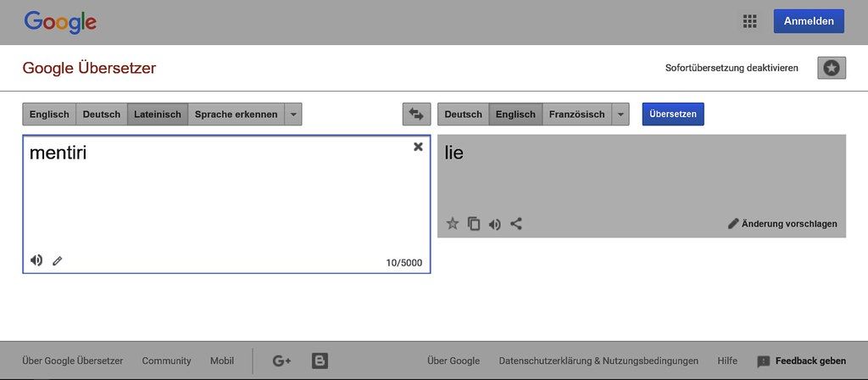This screenshot has height=380, width=868.
Task: Open the Über Google footer link
Action: click(453, 361)
